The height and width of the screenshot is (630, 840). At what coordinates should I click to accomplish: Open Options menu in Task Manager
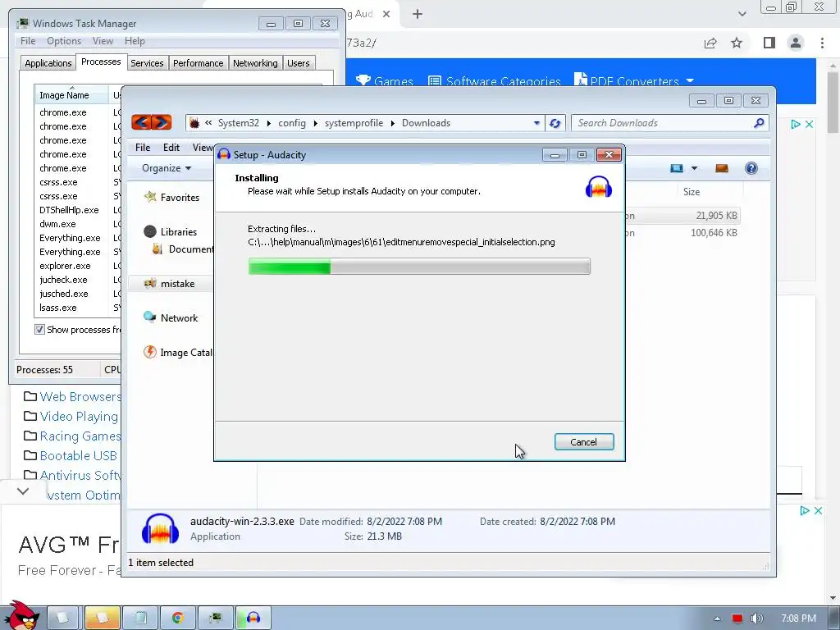(x=64, y=41)
